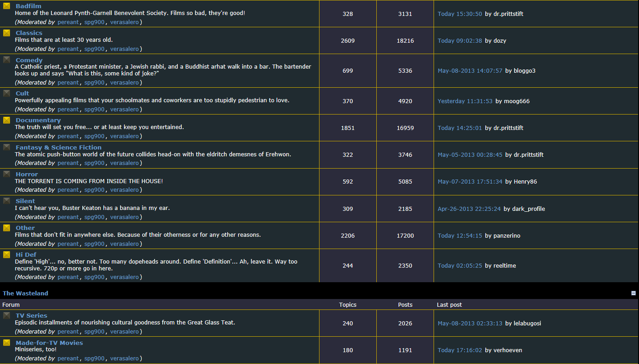Screen dimensions: 639x364
Task: Open the Classics forum
Action: 29,33
